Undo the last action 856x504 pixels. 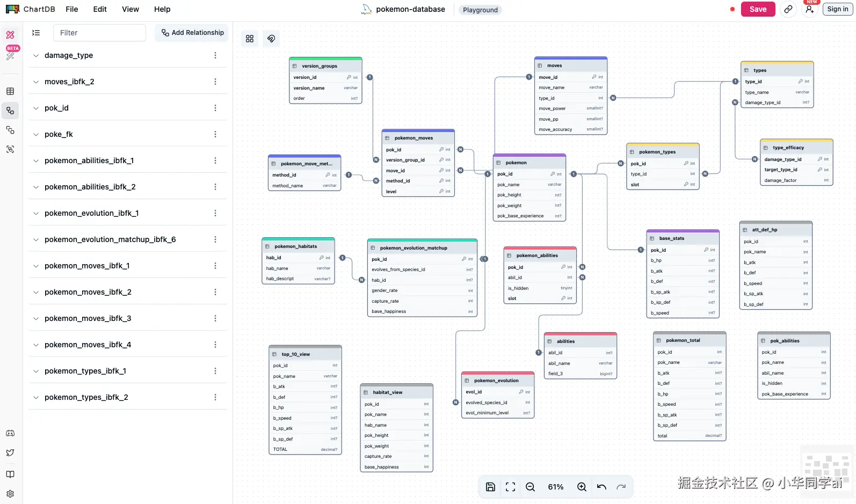(601, 487)
